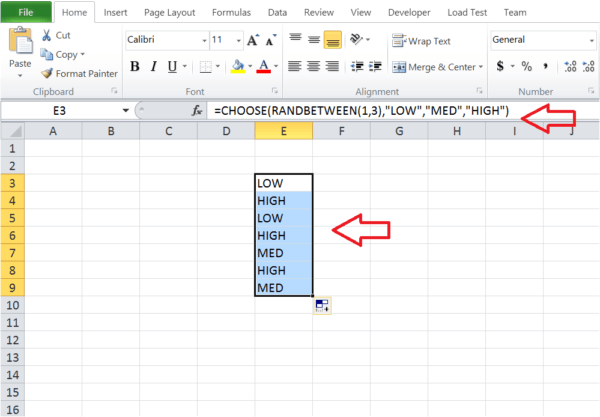Click Decrease Decimal icon
This screenshot has width=600, height=417.
point(588,66)
